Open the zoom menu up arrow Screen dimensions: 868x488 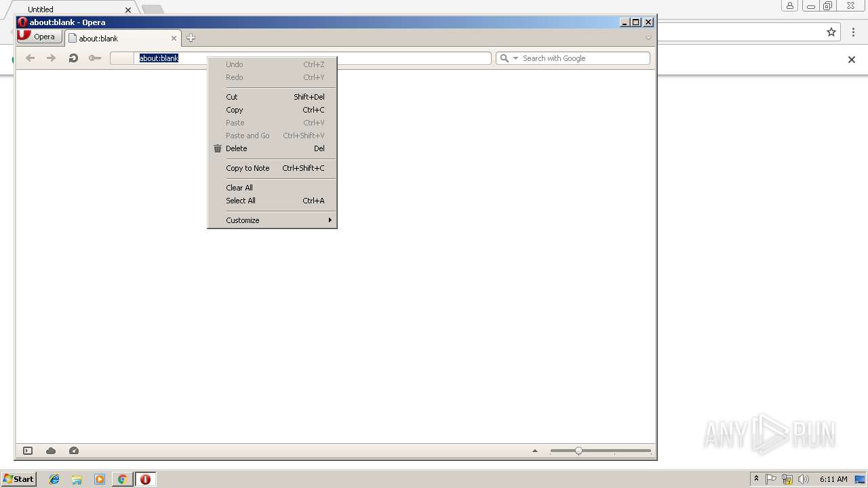535,451
